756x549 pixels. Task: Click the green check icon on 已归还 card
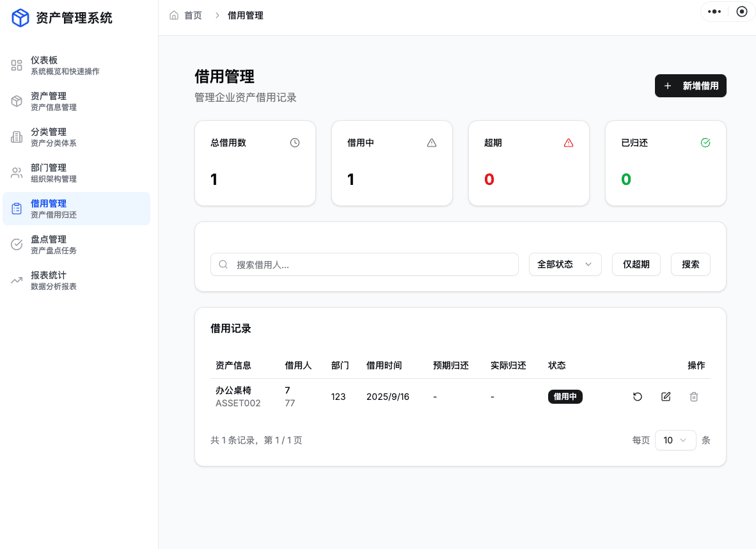[x=705, y=143]
